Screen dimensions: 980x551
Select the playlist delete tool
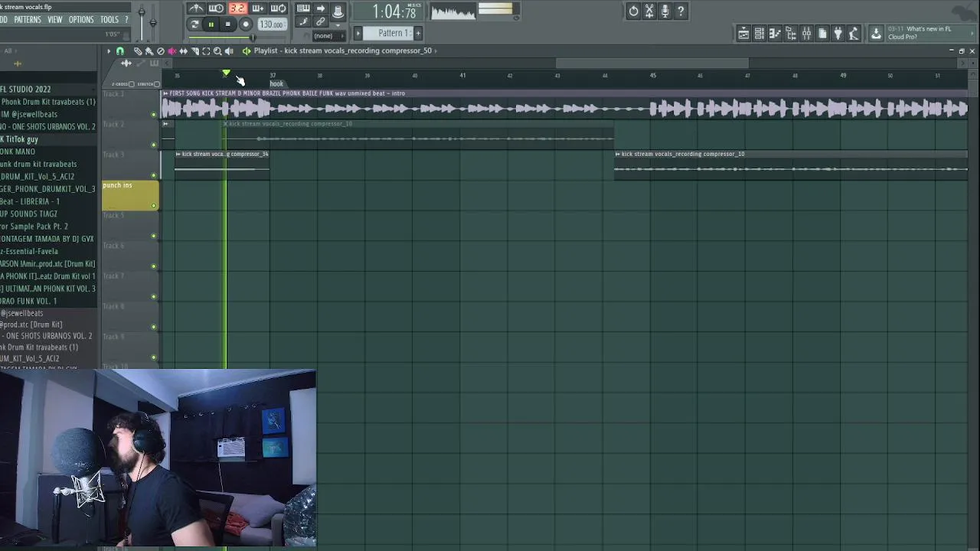point(161,51)
